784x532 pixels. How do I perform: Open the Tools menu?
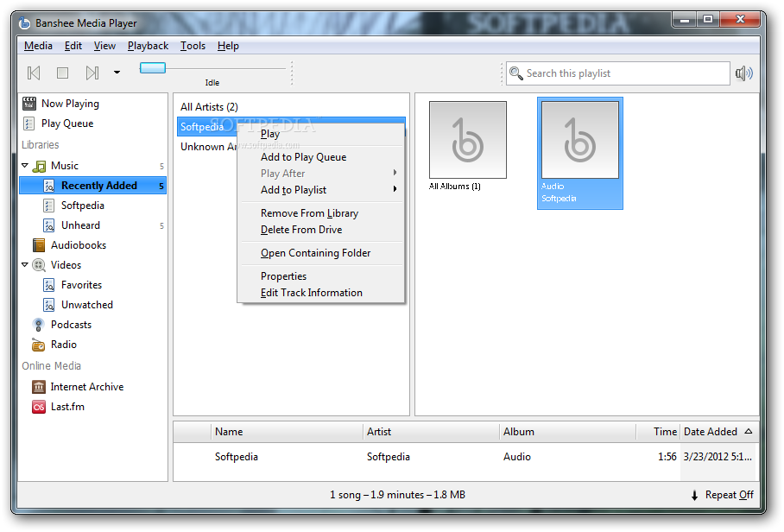tap(193, 46)
